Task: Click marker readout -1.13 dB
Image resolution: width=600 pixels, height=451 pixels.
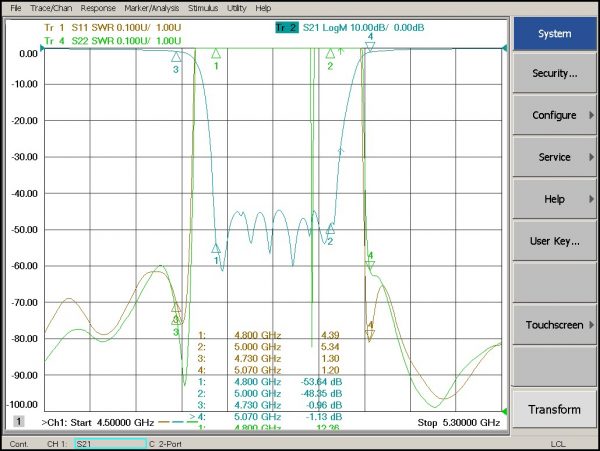Action: coord(323,417)
